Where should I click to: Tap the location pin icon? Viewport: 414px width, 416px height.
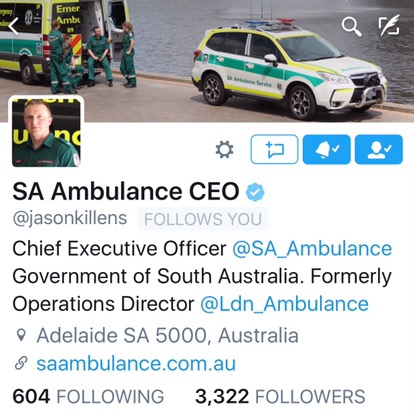[x=21, y=335]
